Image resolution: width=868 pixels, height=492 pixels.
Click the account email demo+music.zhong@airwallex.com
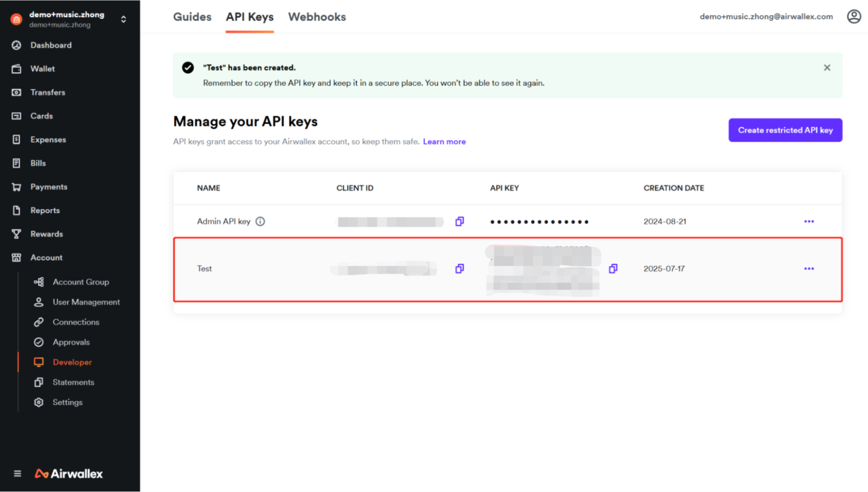[766, 17]
